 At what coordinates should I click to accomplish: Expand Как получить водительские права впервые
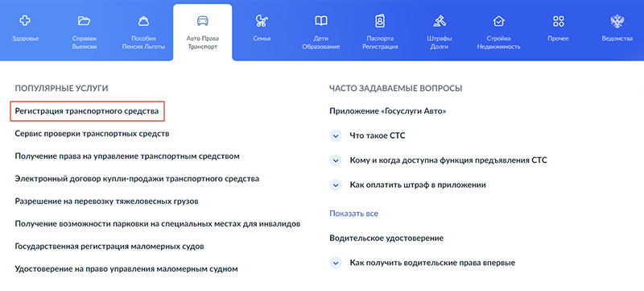pos(336,263)
